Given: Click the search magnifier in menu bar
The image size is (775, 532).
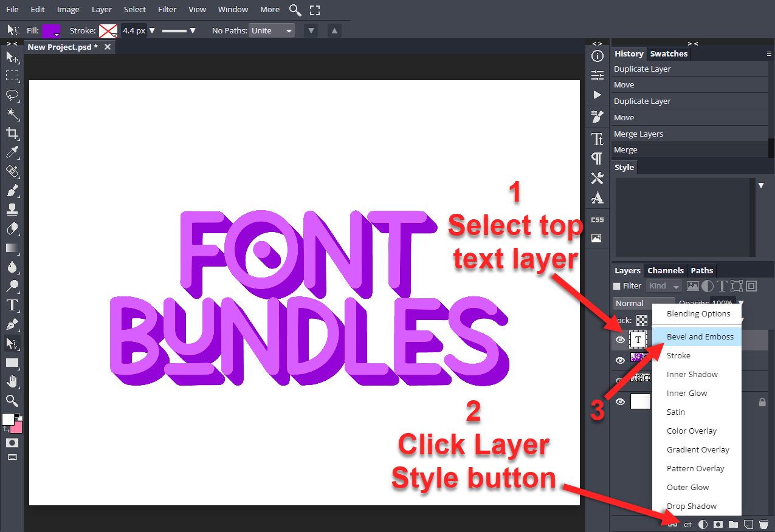Looking at the screenshot, I should tap(295, 10).
